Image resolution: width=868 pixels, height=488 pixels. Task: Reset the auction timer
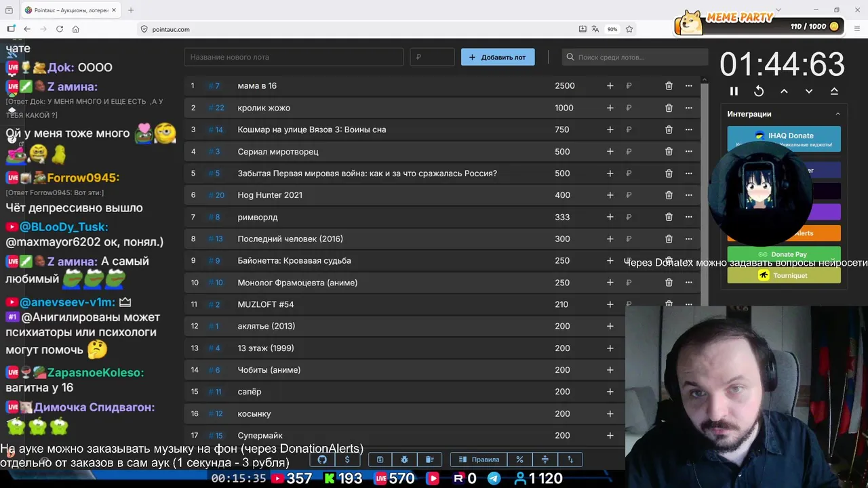point(759,91)
